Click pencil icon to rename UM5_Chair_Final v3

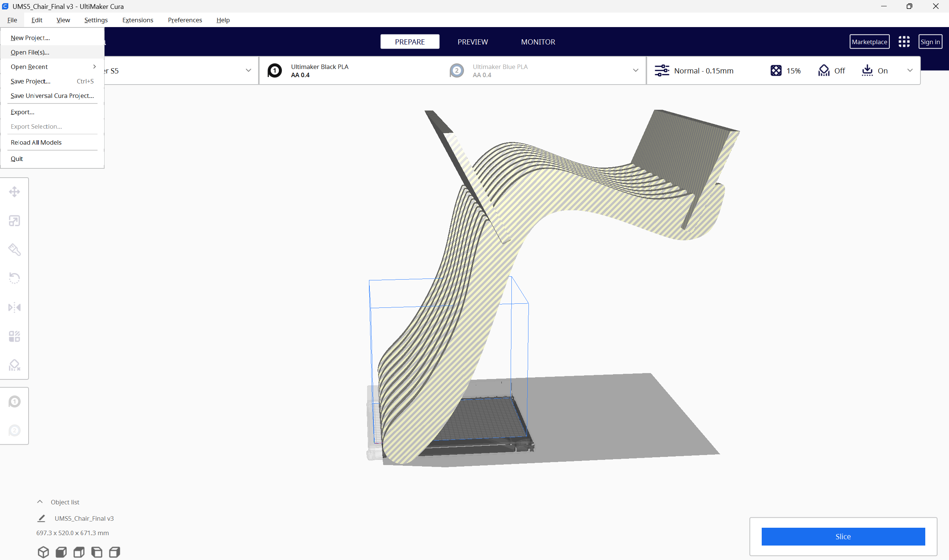(x=42, y=518)
